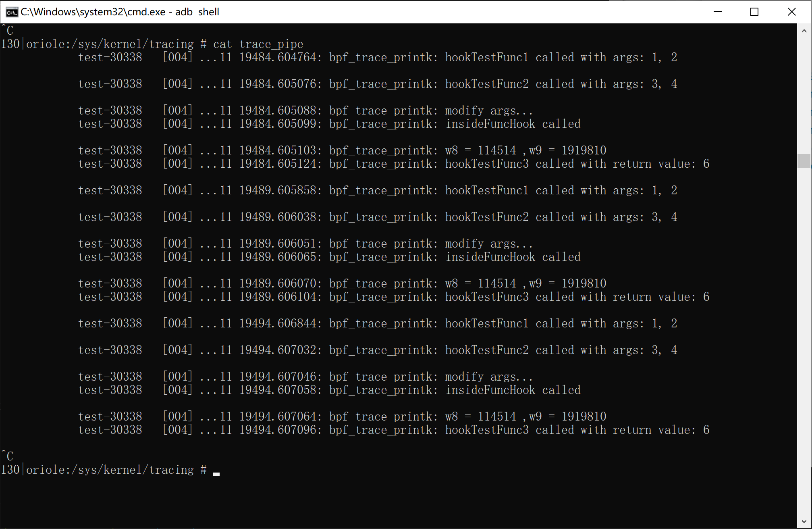Click the hookTestFunc3 return line at 19484.605124

394,164
